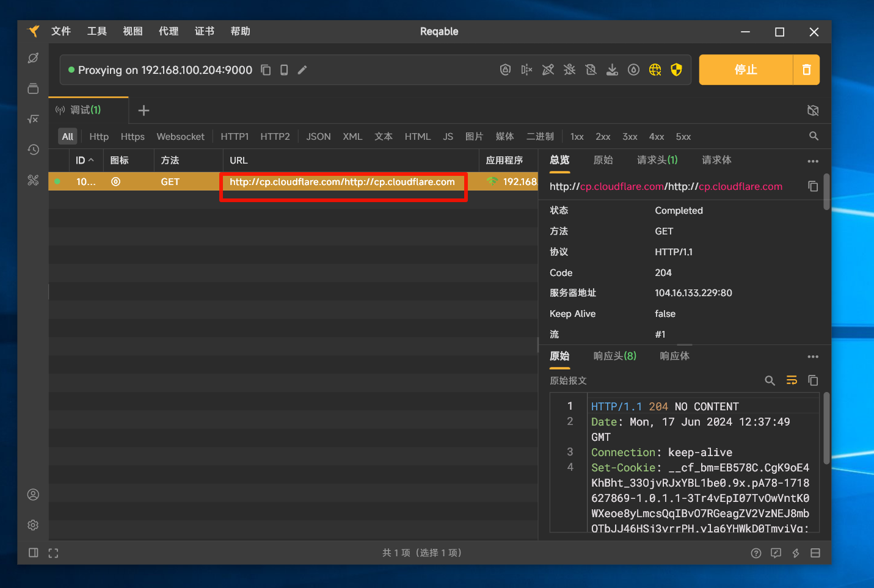Clear sessions with the trash can button
This screenshot has width=874, height=588.
[x=806, y=70]
